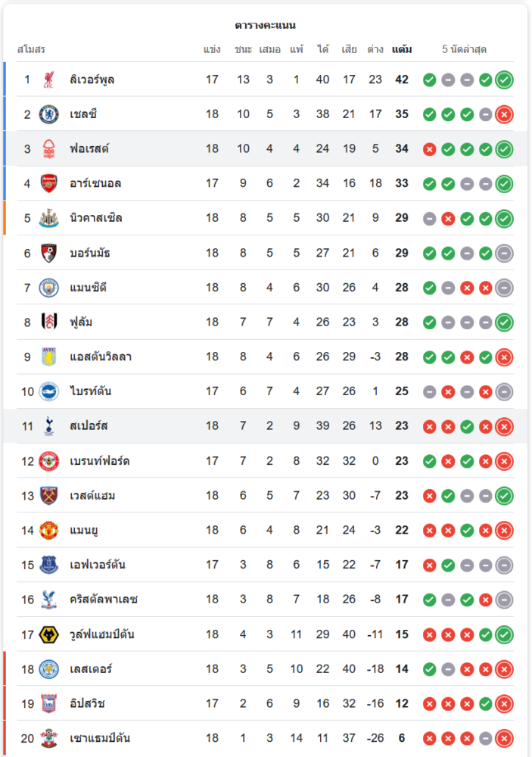Image resolution: width=532 pixels, height=757 pixels.
Task: Open the ฟอเรสต์ team name link
Action: 89,148
